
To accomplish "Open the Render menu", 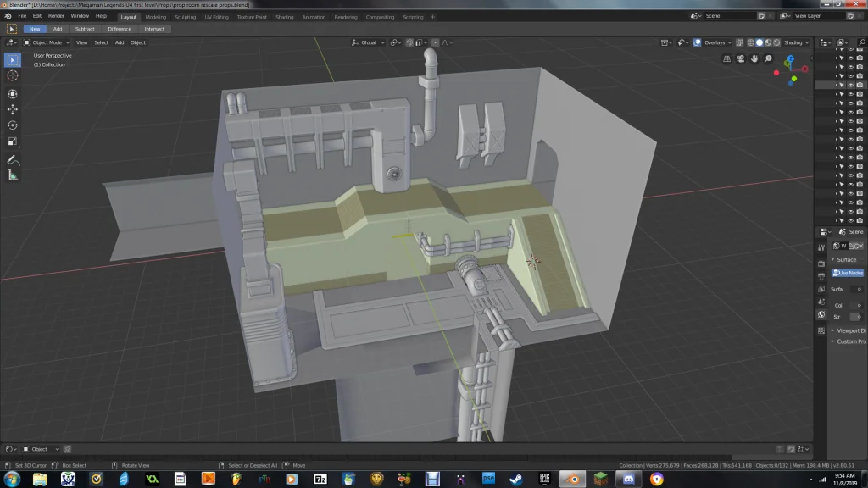I will [56, 16].
